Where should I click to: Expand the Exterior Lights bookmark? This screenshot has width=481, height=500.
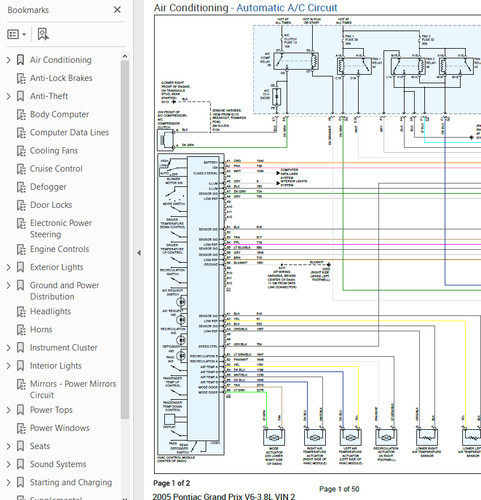coord(8,267)
